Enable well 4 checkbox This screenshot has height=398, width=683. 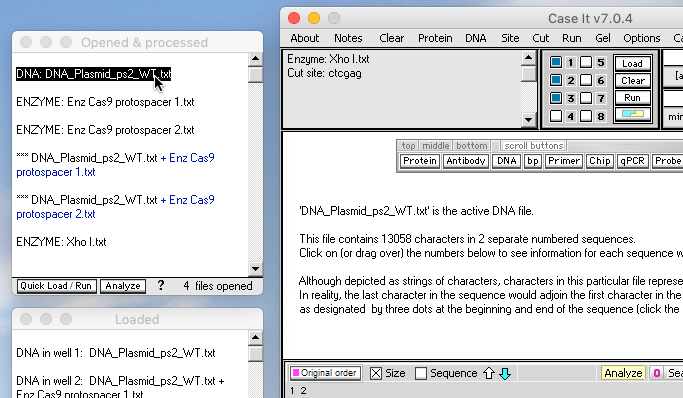coord(556,116)
